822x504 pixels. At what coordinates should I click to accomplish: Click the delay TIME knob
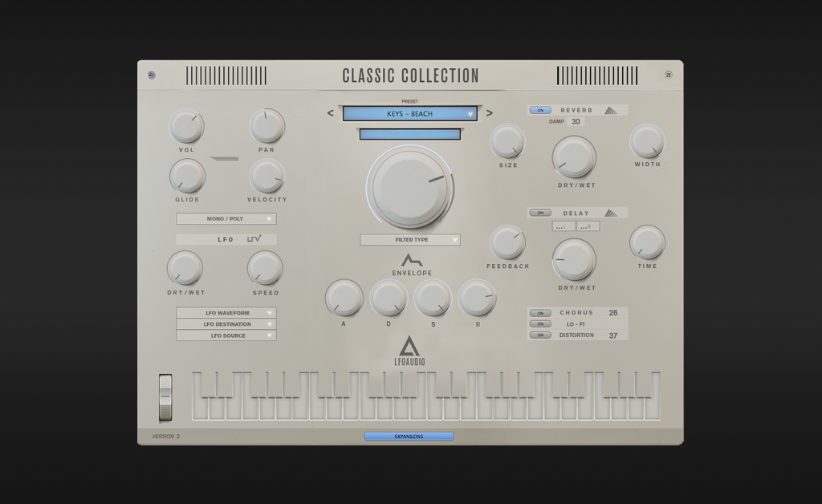coord(648,242)
